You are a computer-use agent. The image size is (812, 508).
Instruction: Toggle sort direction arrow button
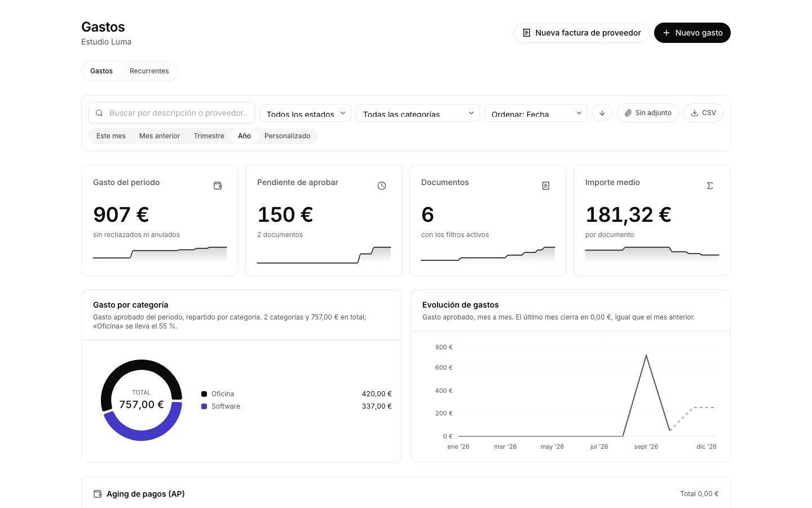[602, 113]
